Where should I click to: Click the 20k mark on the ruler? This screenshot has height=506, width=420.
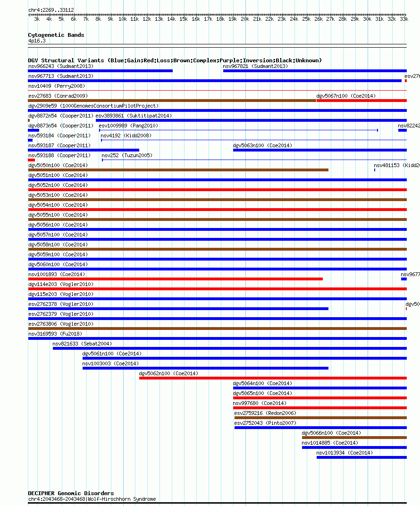tap(245, 19)
